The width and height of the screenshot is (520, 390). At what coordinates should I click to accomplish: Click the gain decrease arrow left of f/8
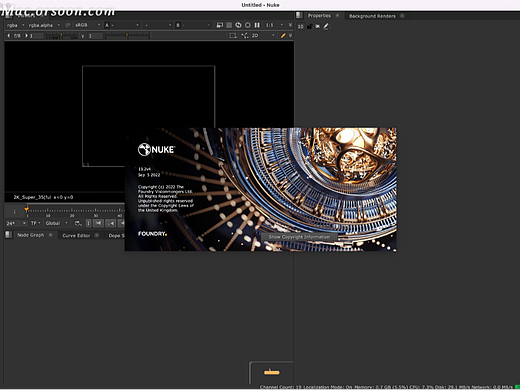click(x=9, y=36)
